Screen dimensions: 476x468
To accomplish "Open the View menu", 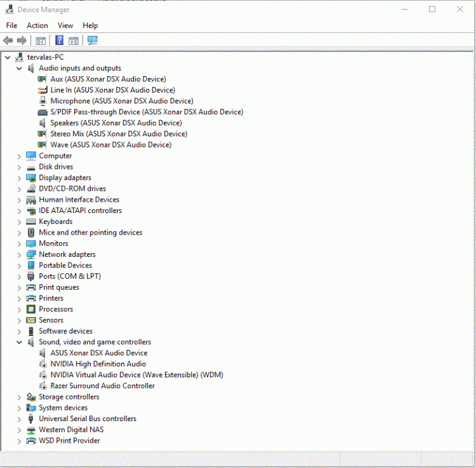I will (65, 25).
